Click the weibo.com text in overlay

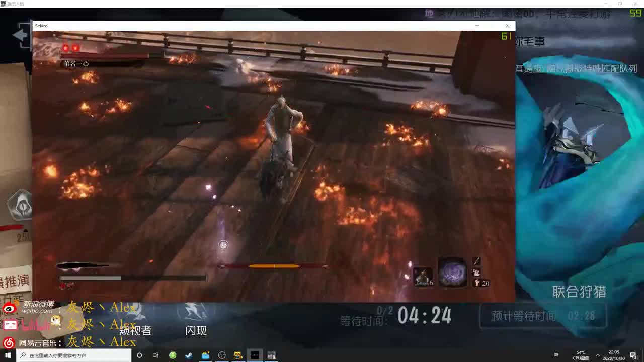point(37,311)
